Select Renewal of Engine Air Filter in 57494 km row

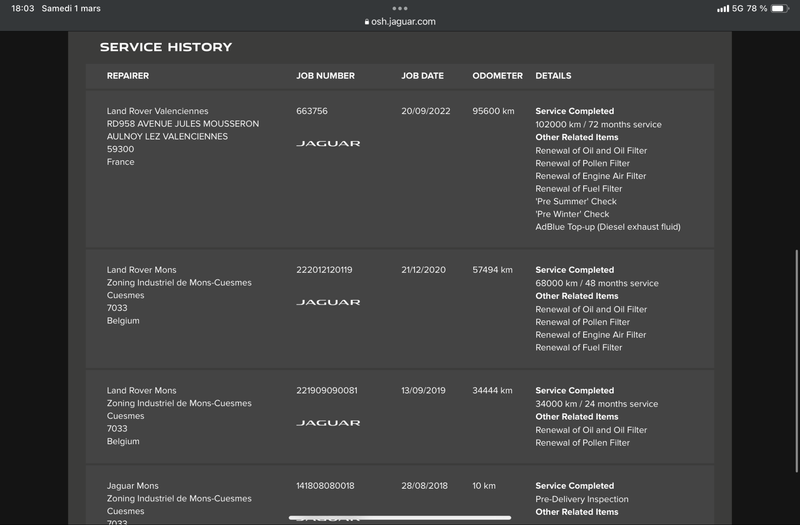590,335
